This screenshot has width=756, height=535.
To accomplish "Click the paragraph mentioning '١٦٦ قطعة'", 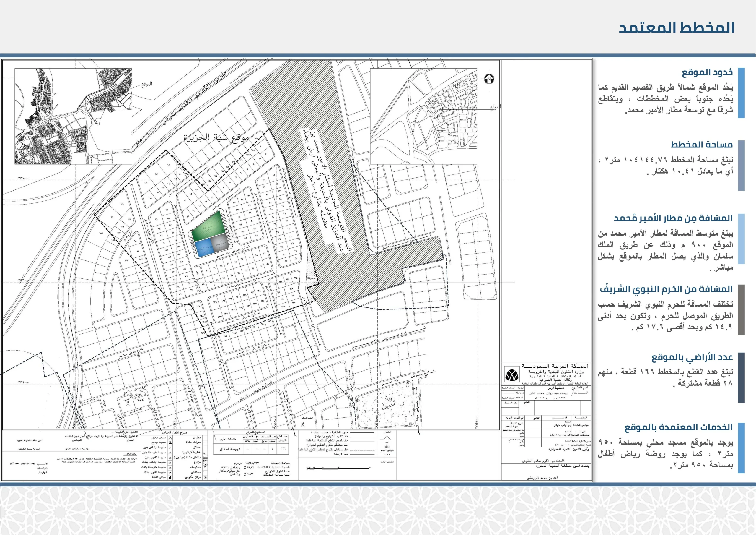I will click(x=666, y=377).
